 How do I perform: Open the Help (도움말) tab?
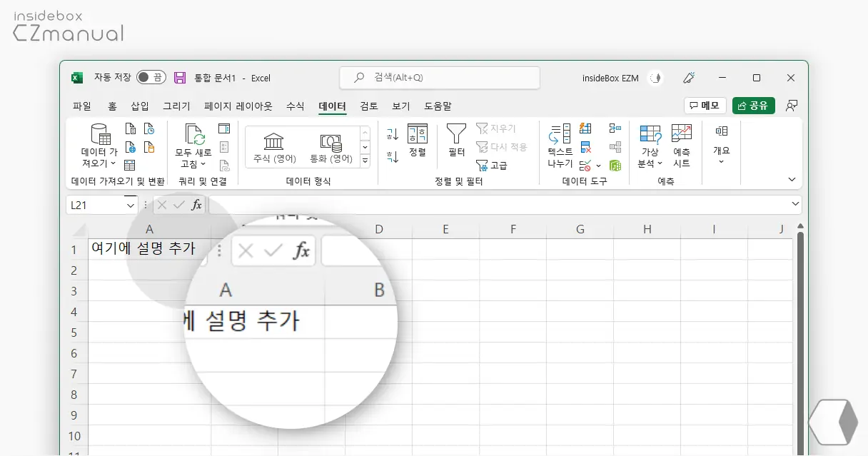[x=438, y=106]
